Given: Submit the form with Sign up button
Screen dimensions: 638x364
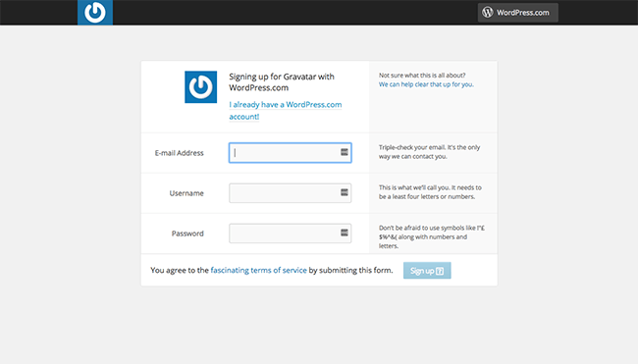Looking at the screenshot, I should pyautogui.click(x=427, y=271).
